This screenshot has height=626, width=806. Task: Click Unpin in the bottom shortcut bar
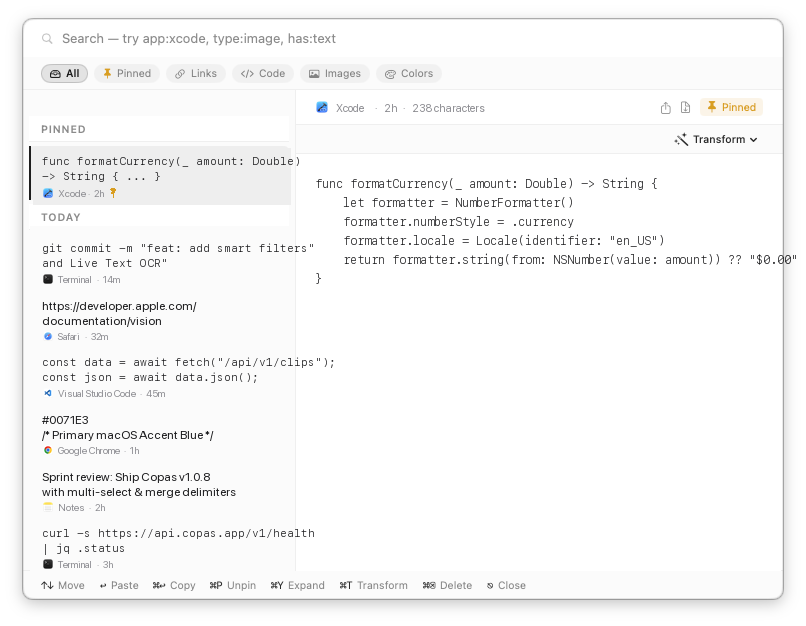click(232, 585)
